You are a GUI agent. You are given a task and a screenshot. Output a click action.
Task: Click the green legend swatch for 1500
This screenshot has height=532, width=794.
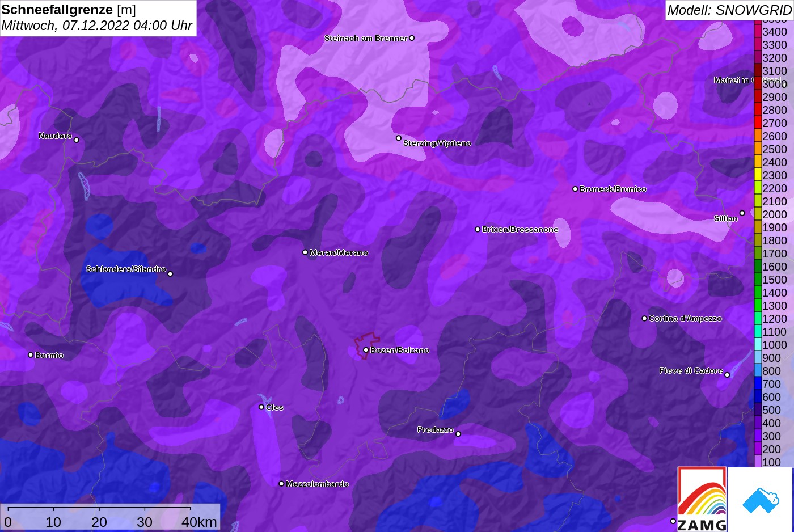pyautogui.click(x=758, y=279)
